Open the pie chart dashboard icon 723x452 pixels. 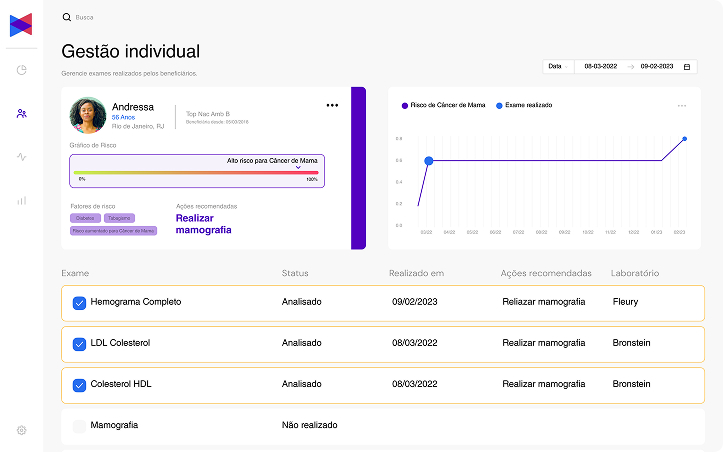coord(21,70)
